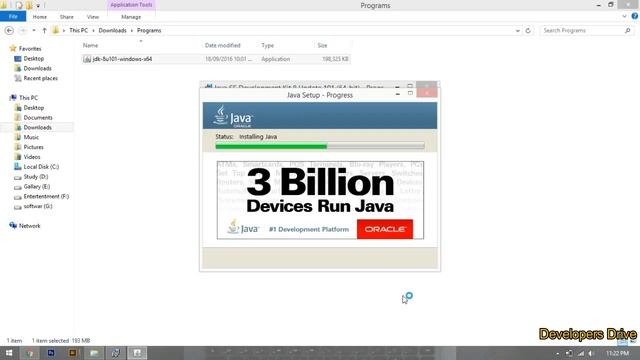This screenshot has height=360, width=640.
Task: Click the Application type cell of jdk file
Action: pos(276,59)
